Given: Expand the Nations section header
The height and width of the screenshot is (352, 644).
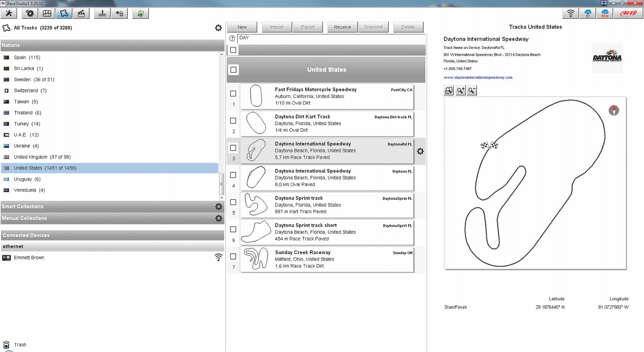Looking at the screenshot, I should pos(112,45).
